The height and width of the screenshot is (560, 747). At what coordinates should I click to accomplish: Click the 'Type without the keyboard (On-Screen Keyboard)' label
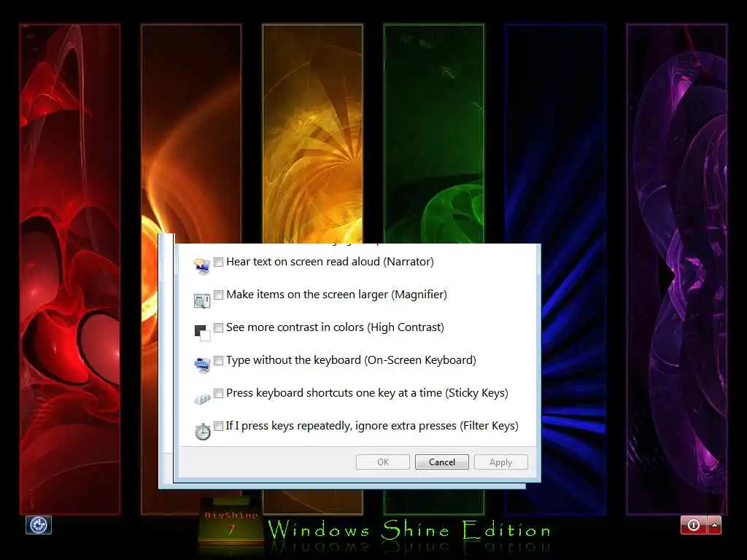point(351,360)
